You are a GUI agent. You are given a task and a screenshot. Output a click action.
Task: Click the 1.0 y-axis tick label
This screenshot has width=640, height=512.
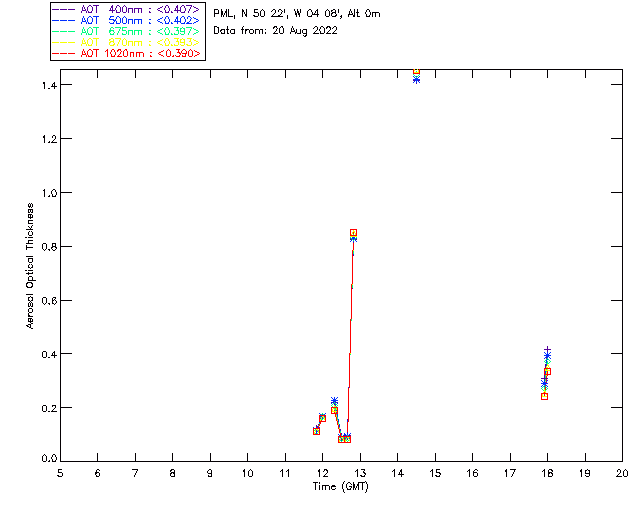pyautogui.click(x=49, y=193)
